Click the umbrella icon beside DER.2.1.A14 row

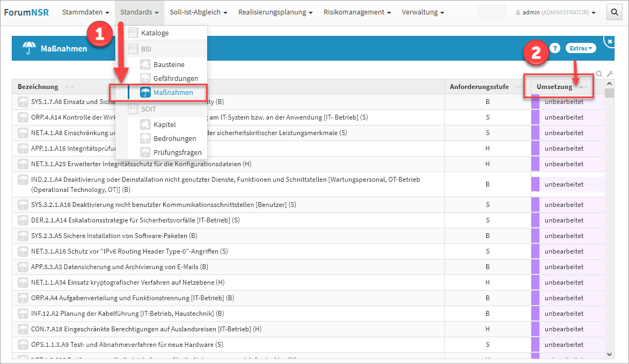(23, 220)
